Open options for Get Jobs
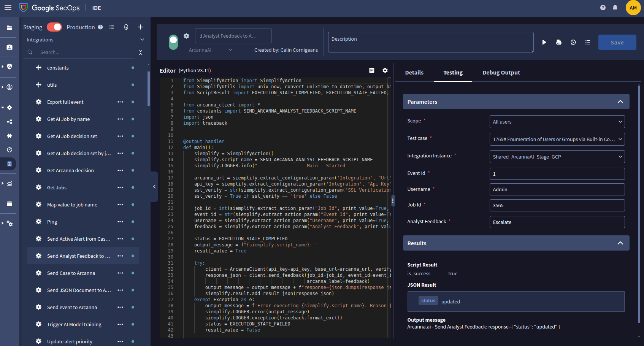The width and height of the screenshot is (644, 346). (121, 187)
